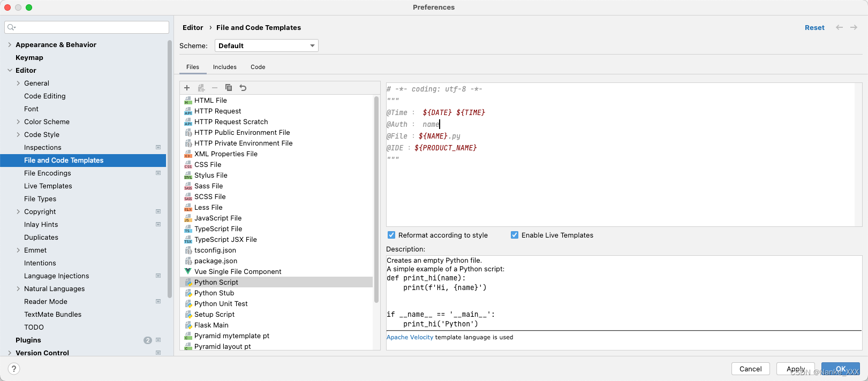Select the Vue Single File Component icon
Screen dimensions: 868x381
[188, 272]
